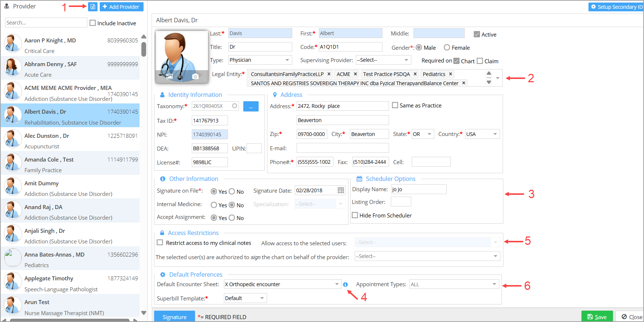The width and height of the screenshot is (644, 322).
Task: Click the taxonomy lookup ellipsis button
Action: click(251, 106)
